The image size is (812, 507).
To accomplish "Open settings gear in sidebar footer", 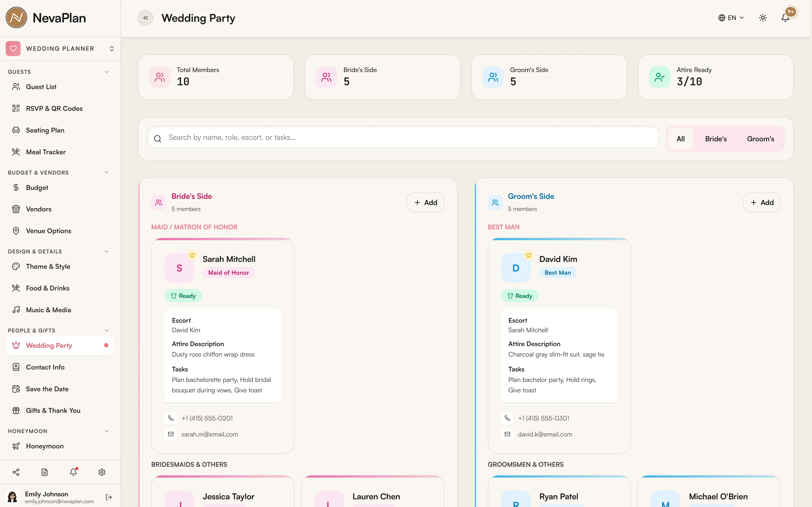I will click(102, 472).
